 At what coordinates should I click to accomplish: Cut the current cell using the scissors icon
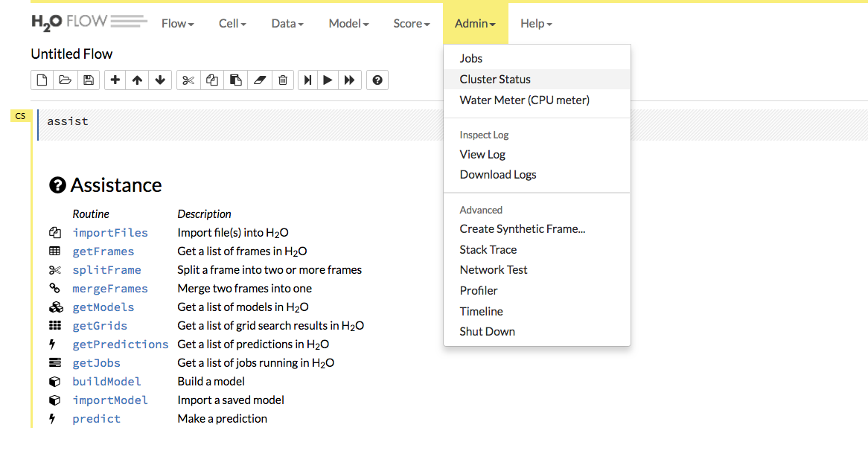point(188,80)
